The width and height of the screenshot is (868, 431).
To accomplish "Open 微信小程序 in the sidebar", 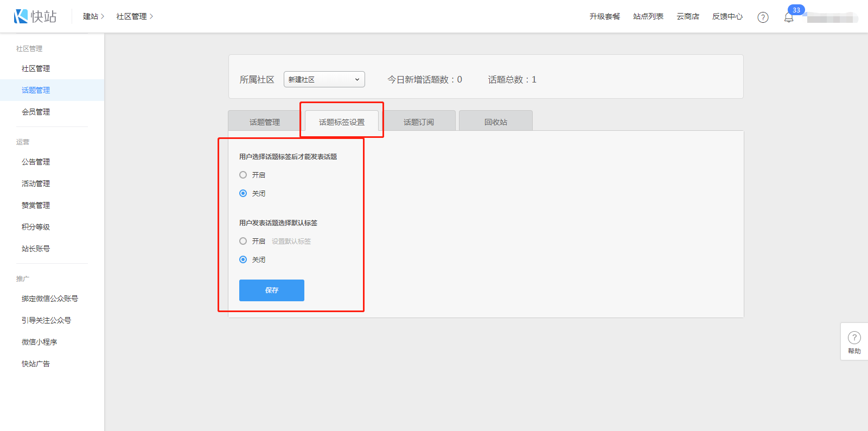I will tap(39, 342).
